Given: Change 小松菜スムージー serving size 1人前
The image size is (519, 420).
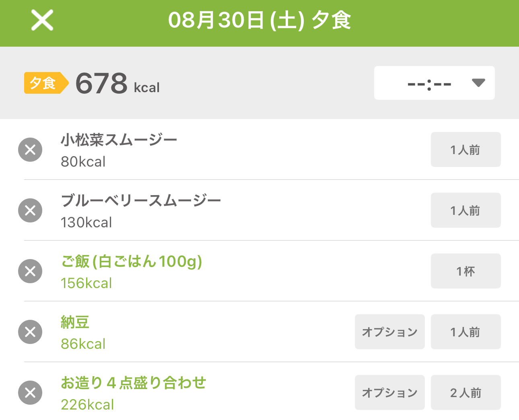Looking at the screenshot, I should tap(466, 149).
